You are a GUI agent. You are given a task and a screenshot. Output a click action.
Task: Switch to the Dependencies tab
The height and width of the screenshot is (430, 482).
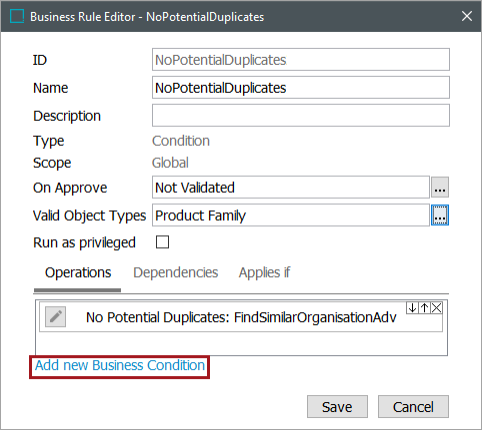click(x=176, y=273)
